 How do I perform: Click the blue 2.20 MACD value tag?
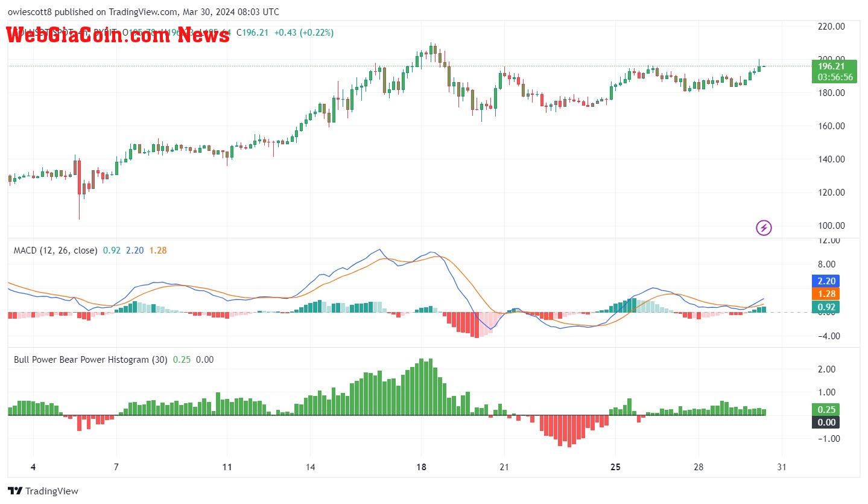(826, 281)
